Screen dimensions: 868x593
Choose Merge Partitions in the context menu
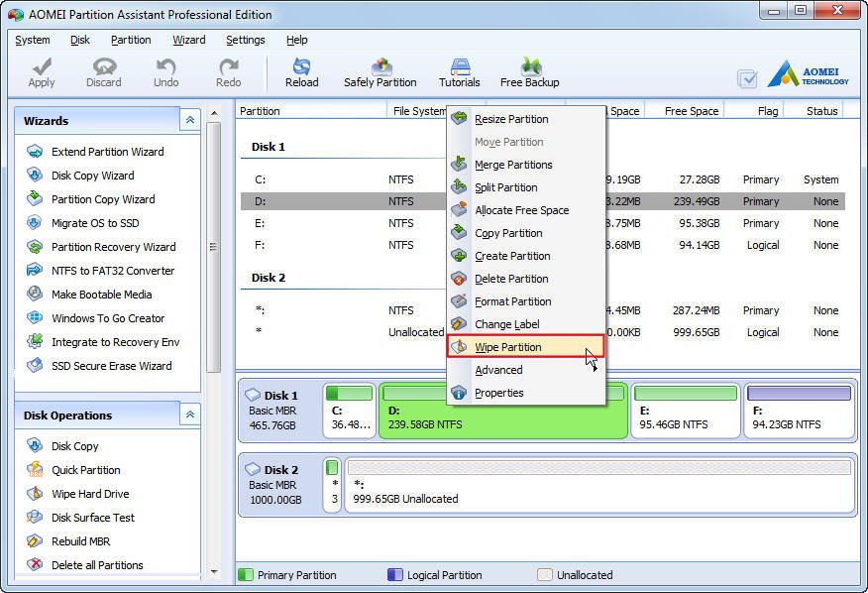tap(525, 165)
